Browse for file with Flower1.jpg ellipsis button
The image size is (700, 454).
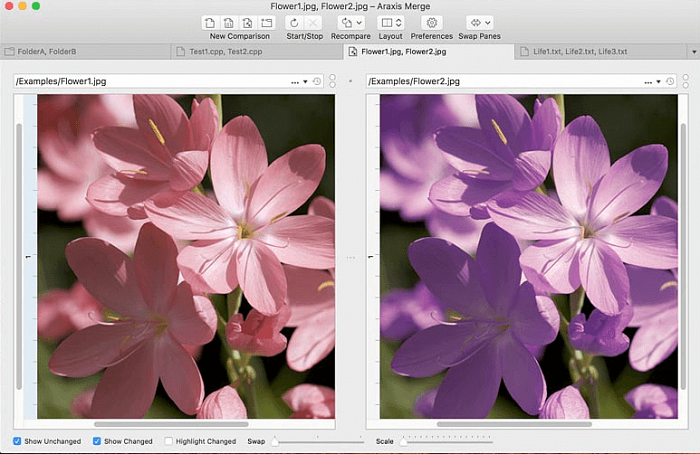pos(295,82)
